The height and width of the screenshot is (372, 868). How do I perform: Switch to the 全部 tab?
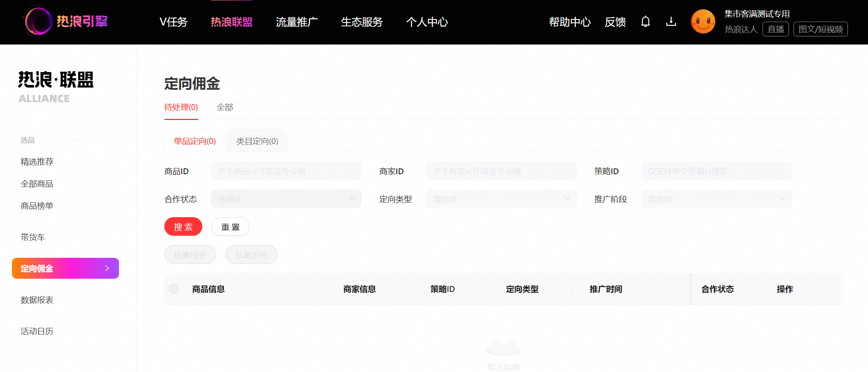click(x=225, y=107)
